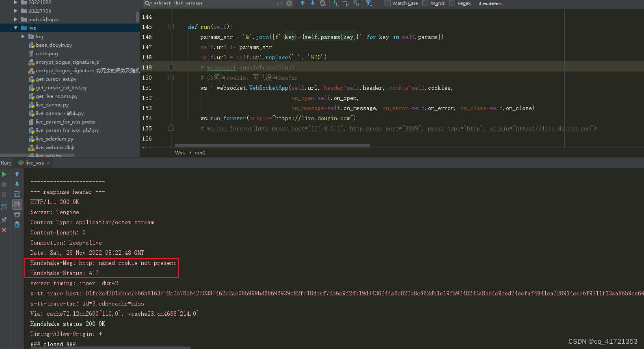Expand the 20221105 folder
The height and width of the screenshot is (349, 644).
point(16,11)
